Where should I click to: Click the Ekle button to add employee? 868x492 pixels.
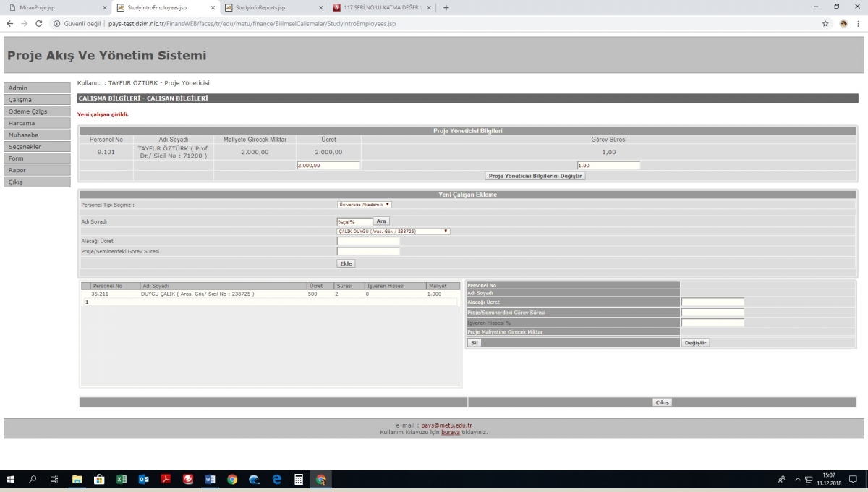[x=346, y=263]
